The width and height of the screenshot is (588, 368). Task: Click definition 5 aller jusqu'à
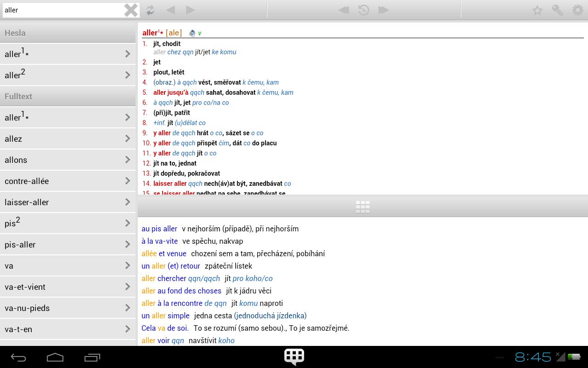pos(171,92)
